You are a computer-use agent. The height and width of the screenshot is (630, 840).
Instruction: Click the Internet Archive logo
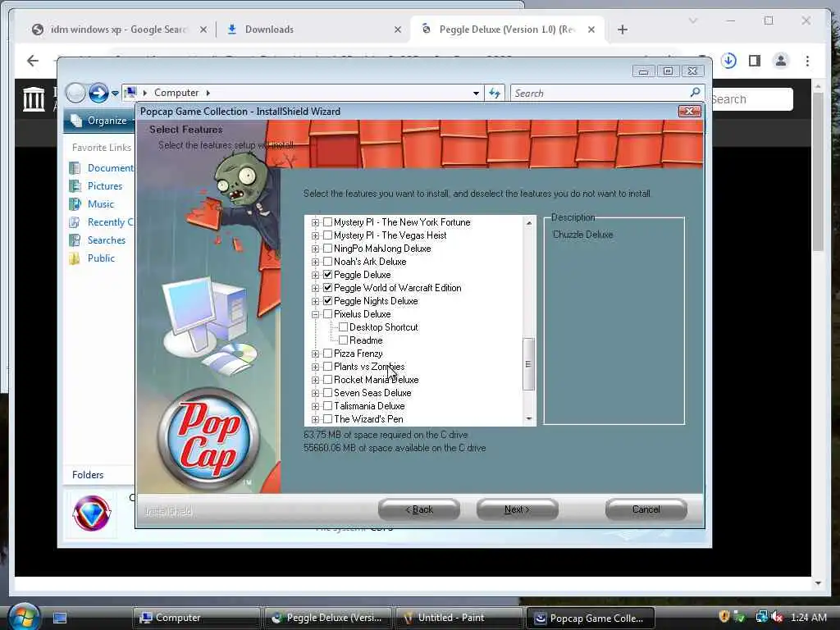pos(34,99)
